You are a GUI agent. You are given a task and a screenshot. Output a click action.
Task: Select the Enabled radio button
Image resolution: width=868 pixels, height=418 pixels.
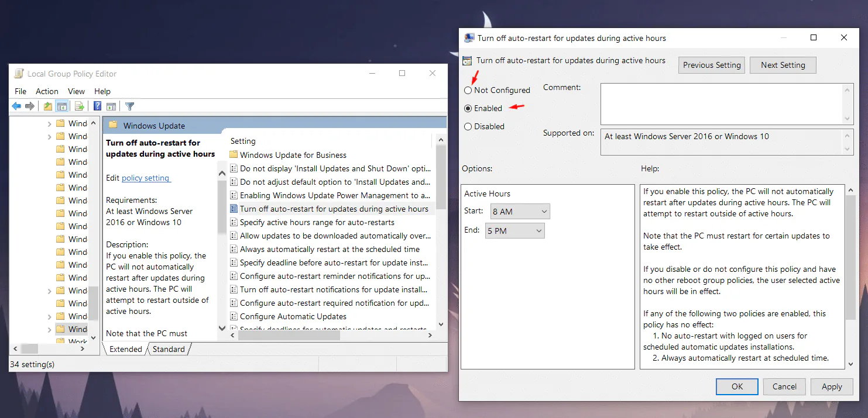(468, 109)
